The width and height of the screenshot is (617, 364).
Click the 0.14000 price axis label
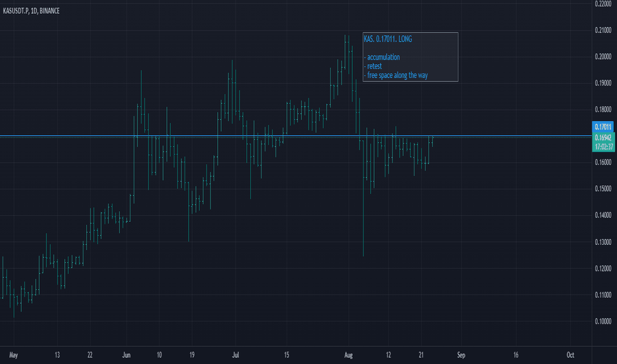pos(603,215)
